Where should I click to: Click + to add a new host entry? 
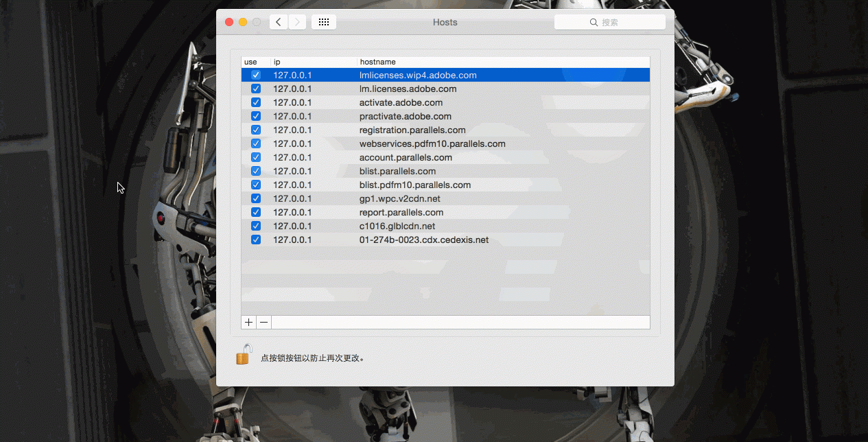(248, 321)
